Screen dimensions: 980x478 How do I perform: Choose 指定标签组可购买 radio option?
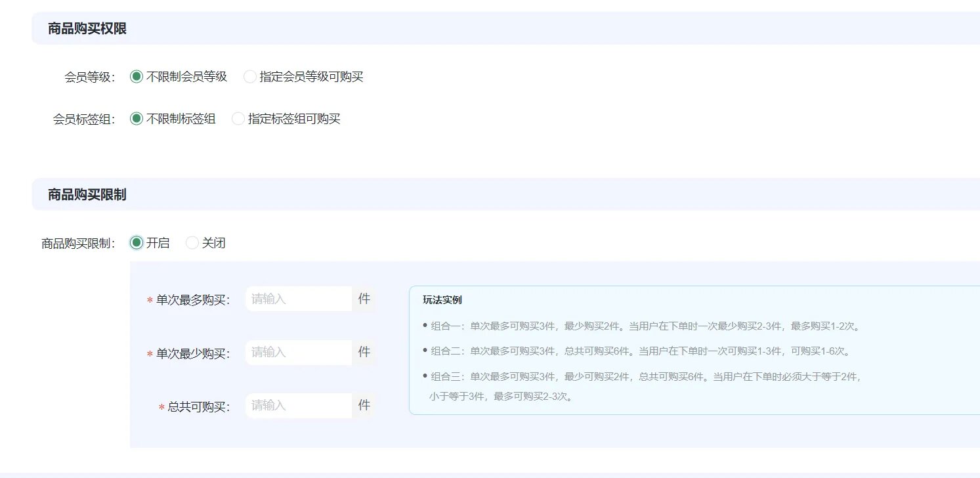coord(238,119)
